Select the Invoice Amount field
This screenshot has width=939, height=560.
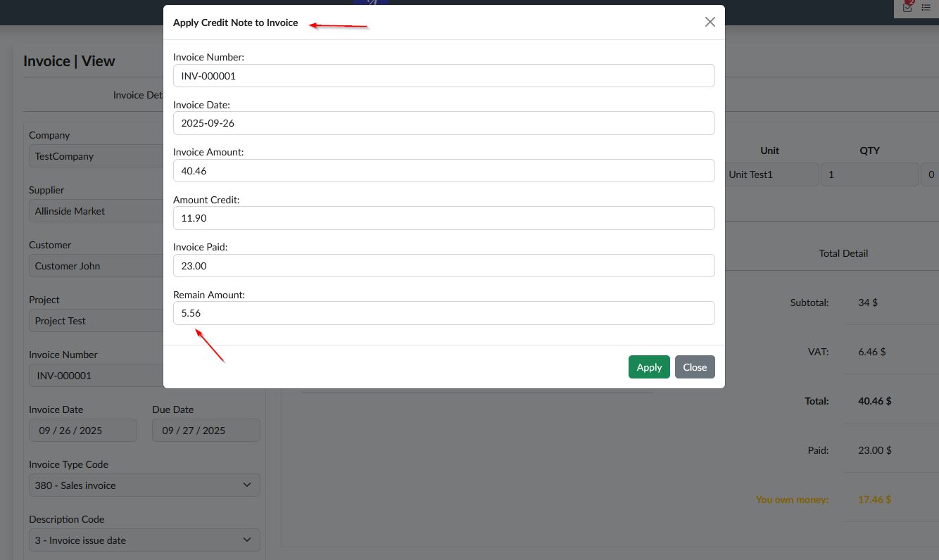[443, 171]
